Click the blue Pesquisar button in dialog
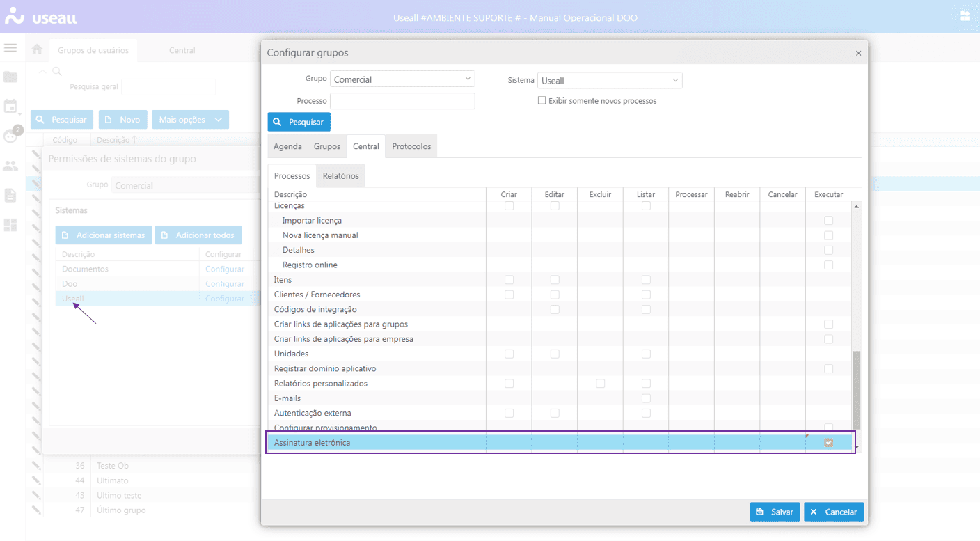The width and height of the screenshot is (980, 541). click(x=299, y=122)
